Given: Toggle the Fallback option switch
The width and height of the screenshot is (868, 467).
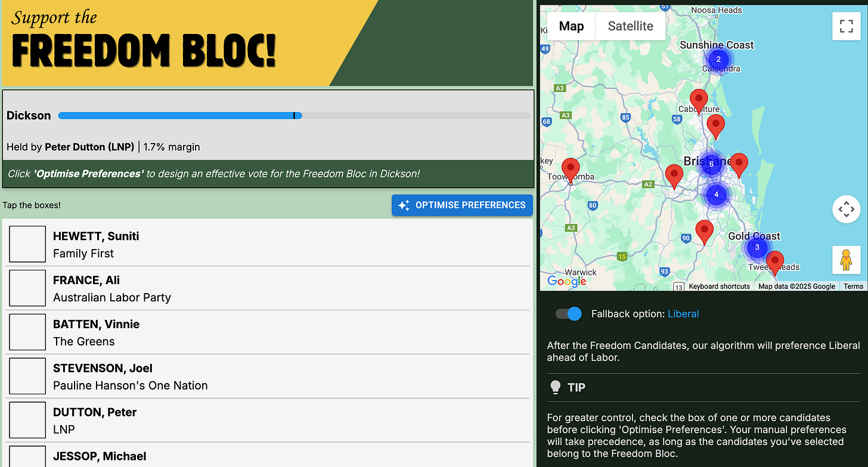Looking at the screenshot, I should click(569, 314).
